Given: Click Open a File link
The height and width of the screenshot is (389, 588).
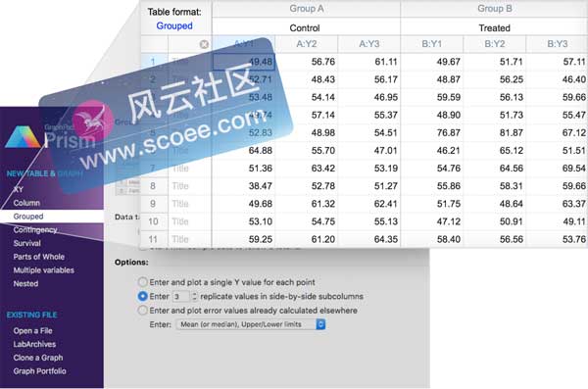Looking at the screenshot, I should [x=33, y=331].
